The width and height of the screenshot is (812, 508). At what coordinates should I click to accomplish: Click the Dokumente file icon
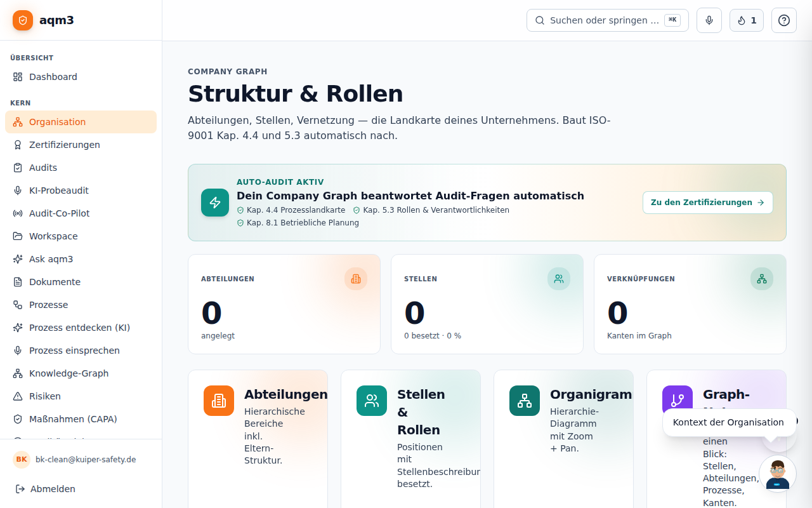point(18,282)
